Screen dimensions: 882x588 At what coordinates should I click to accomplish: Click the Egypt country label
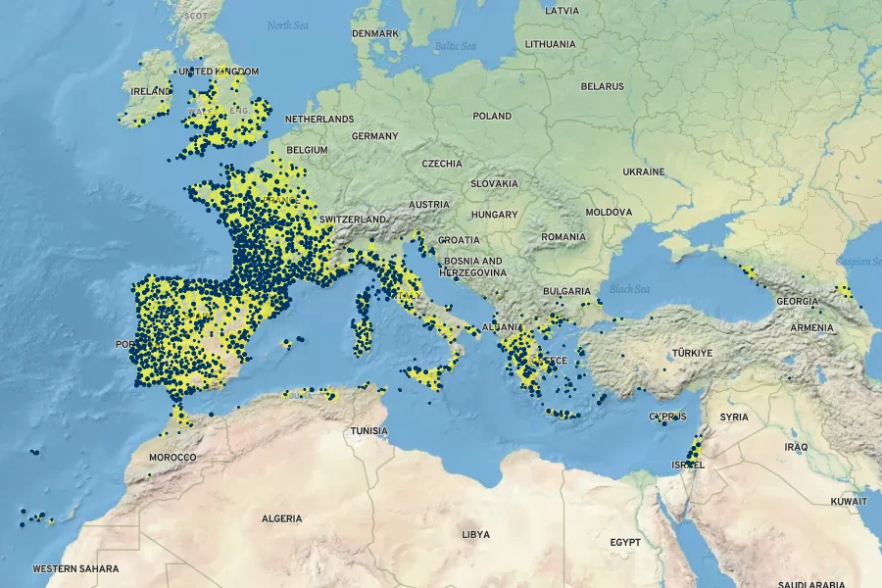pos(624,542)
